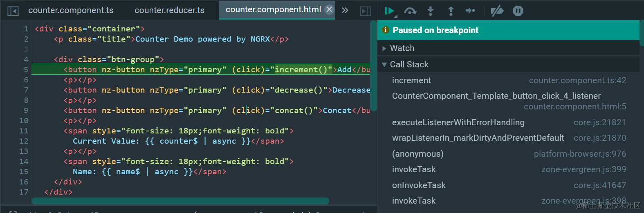Click "Counter Demo powered by NGRX" text
Viewport: 644px width, 213px height.
pyautogui.click(x=203, y=39)
